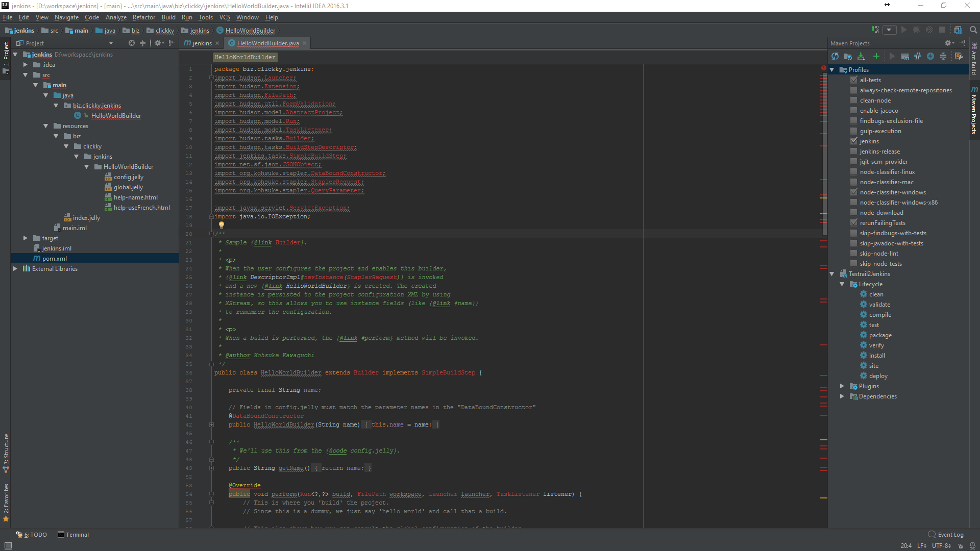Expand the .idea folder
The width and height of the screenshot is (980, 551).
click(x=26, y=65)
